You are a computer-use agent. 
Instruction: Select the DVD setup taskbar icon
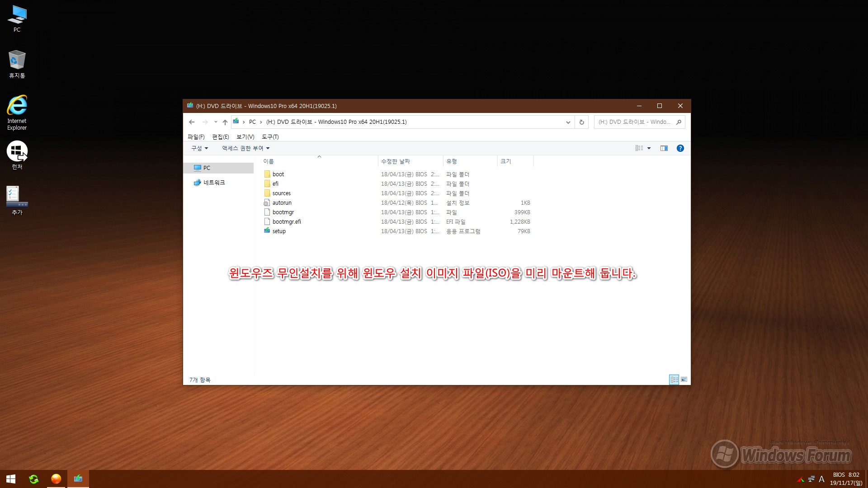(78, 479)
